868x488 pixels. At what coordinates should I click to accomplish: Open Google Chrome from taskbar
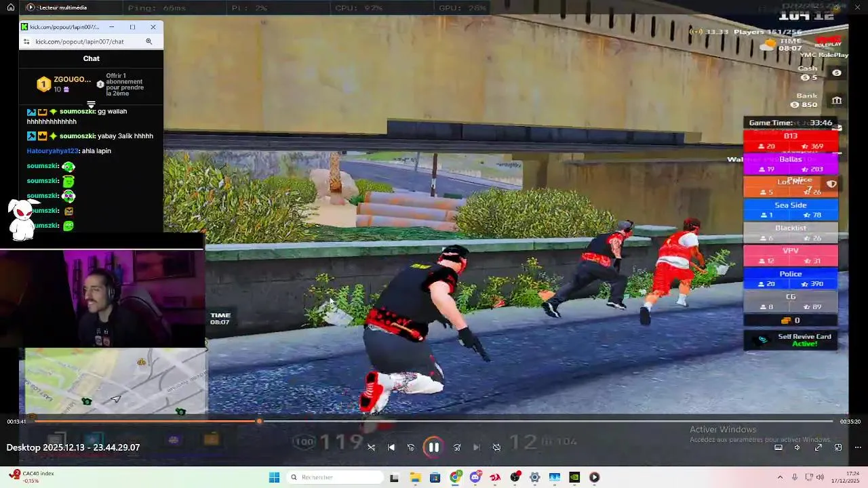pos(455,477)
